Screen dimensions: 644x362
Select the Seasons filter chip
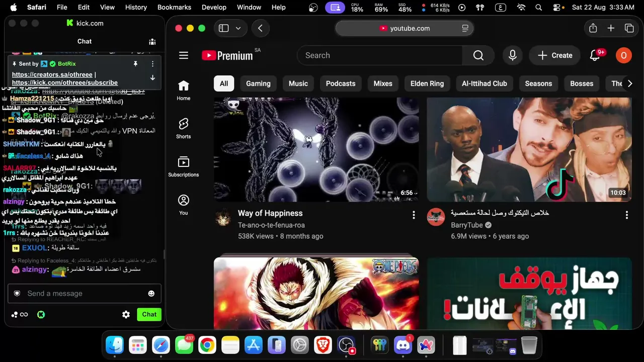coord(538,83)
